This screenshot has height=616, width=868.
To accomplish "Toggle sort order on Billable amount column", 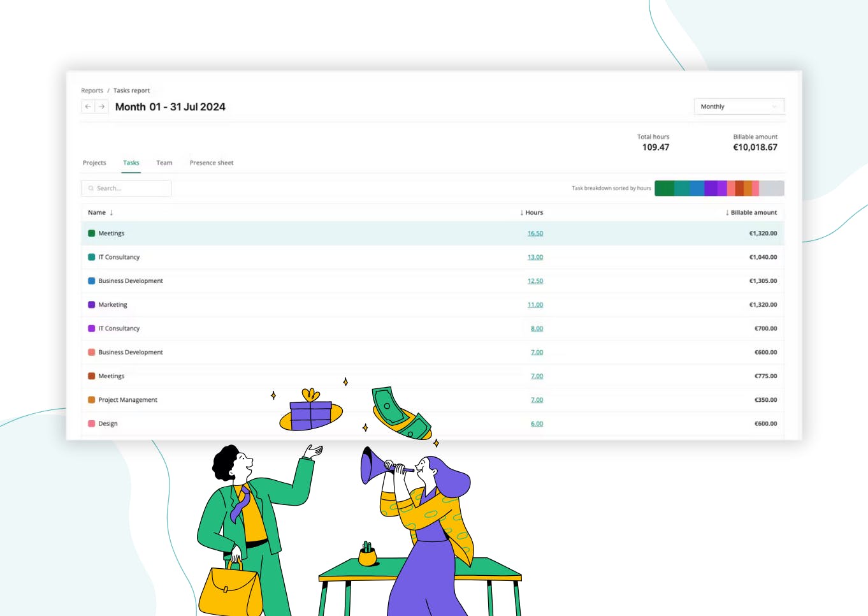I will pos(752,212).
